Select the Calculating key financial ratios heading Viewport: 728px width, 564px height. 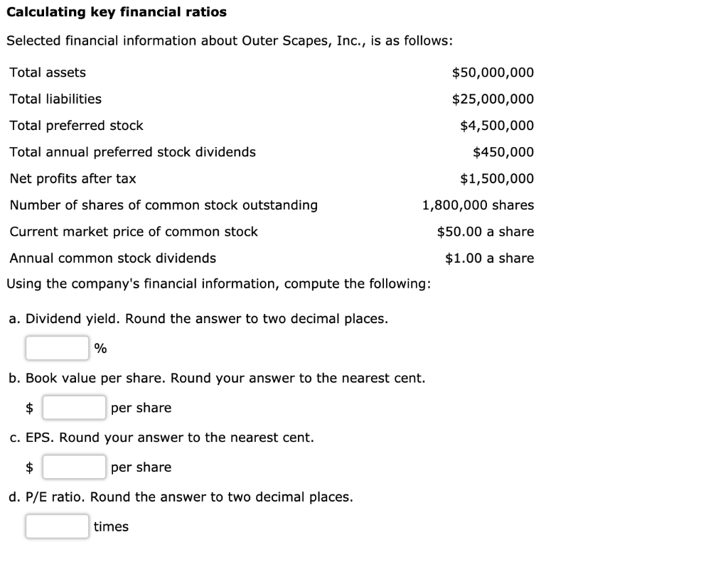tap(116, 12)
